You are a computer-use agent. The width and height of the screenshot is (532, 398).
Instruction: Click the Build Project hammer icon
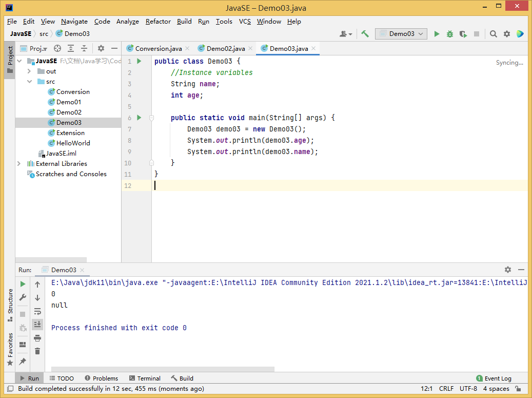coord(365,34)
